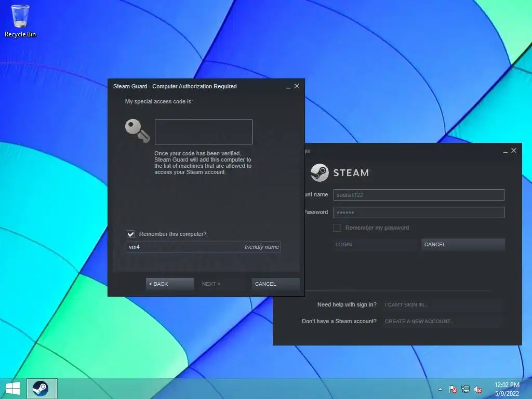Click 'My special access code is:' text
The height and width of the screenshot is (399, 532).
coord(159,101)
